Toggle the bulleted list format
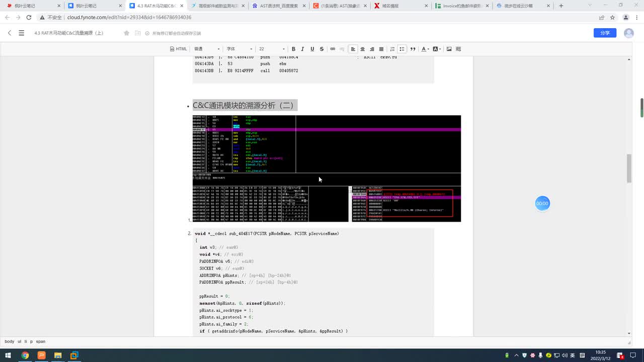This screenshot has height=362, width=644. 402,49
